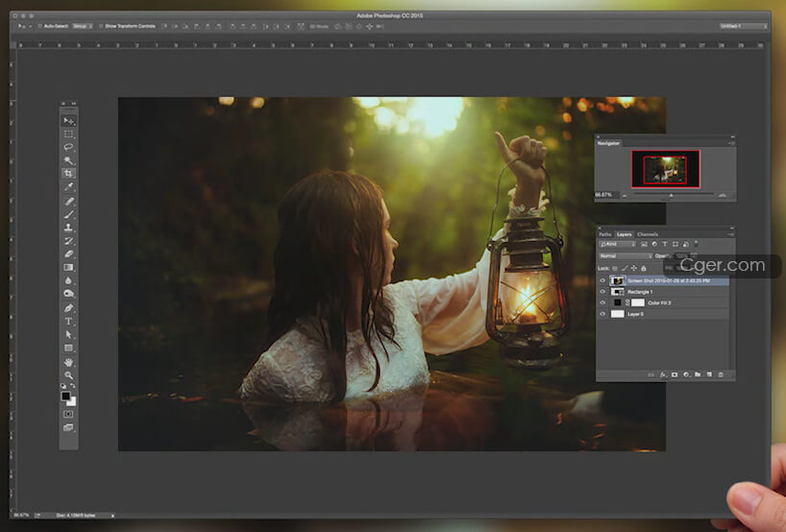This screenshot has width=786, height=532.
Task: Enable the Auto-Select checkbox
Action: tap(39, 26)
